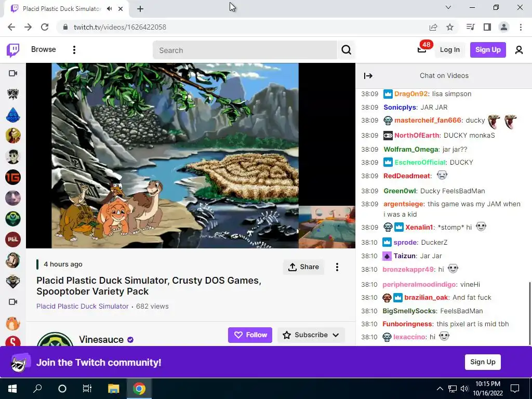Viewport: 532px width, 399px height.
Task: Click the Vinesauce channel avatar
Action: pyautogui.click(x=55, y=339)
